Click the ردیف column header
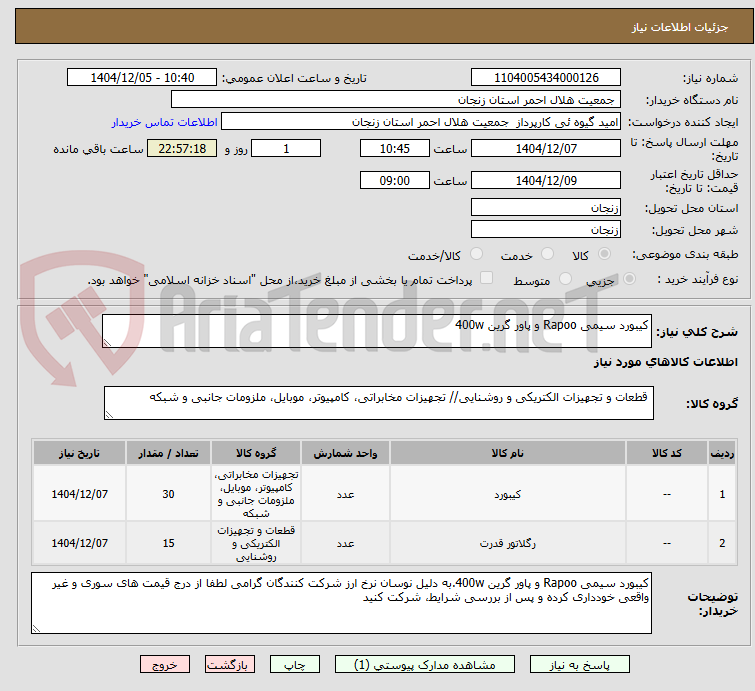The image size is (755, 691). (x=722, y=453)
